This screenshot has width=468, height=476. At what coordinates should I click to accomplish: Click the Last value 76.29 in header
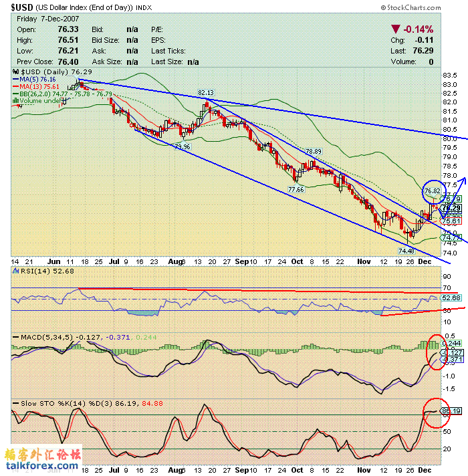pyautogui.click(x=423, y=51)
